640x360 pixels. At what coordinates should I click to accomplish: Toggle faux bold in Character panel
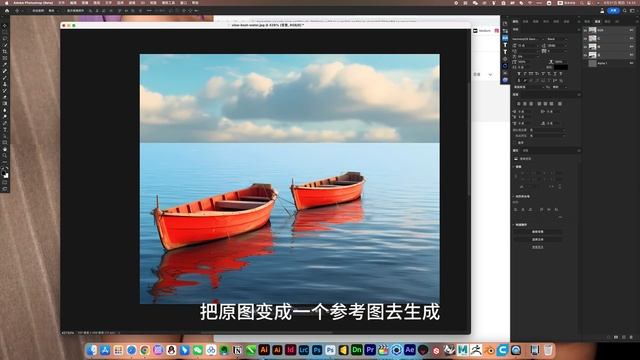pos(519,74)
